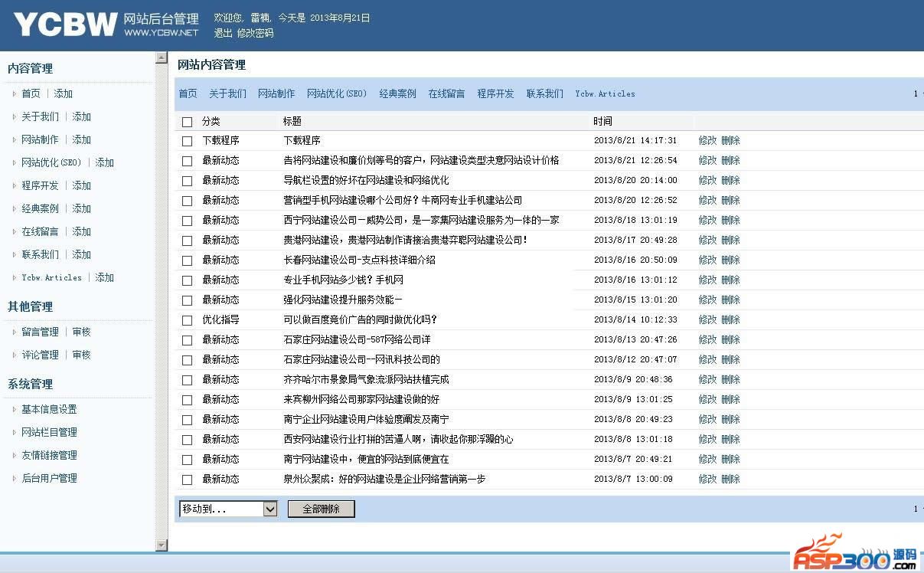The image size is (924, 573).
Task: Check the box for the 下载程序 row
Action: click(x=188, y=142)
